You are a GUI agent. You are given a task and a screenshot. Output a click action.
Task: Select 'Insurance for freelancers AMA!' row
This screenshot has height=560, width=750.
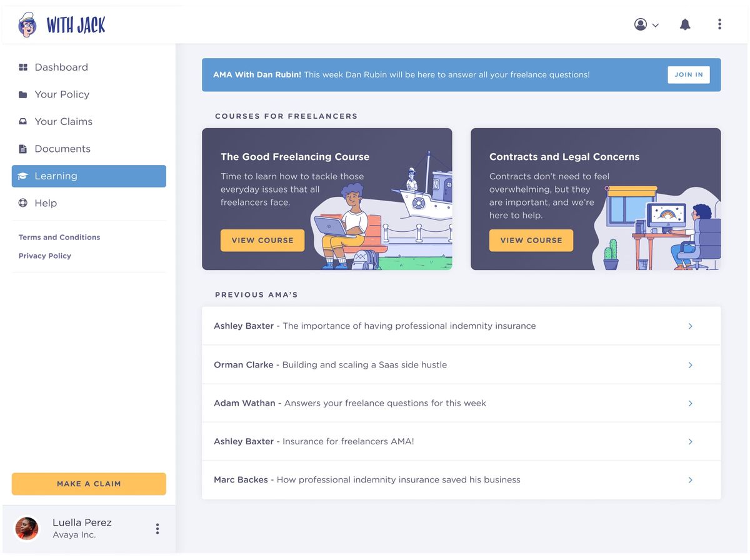[x=461, y=442]
